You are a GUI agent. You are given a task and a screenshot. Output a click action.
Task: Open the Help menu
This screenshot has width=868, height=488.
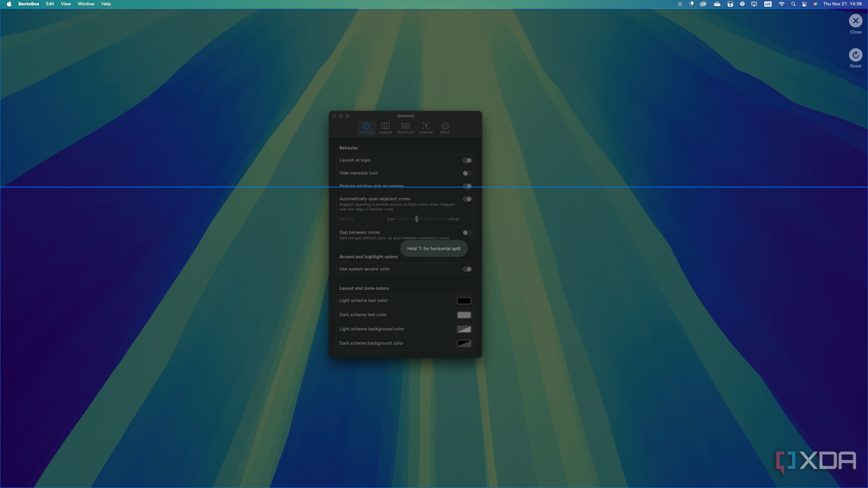[105, 4]
